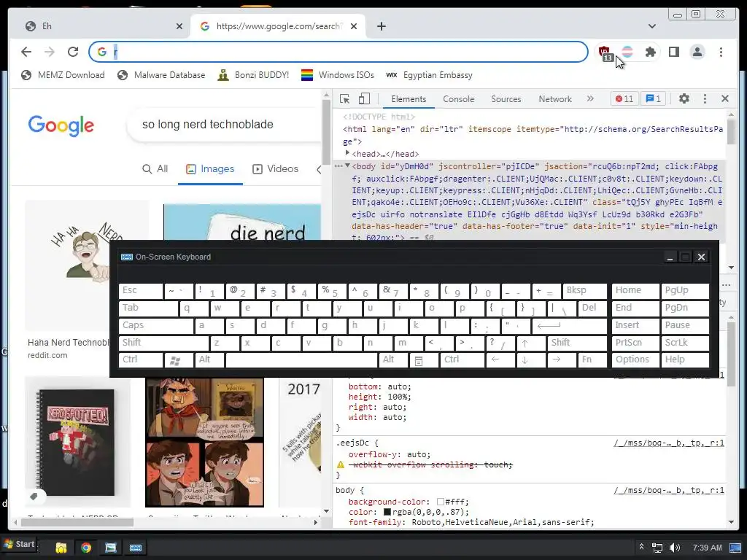Toggle the DevTools device toolbar

(364, 98)
